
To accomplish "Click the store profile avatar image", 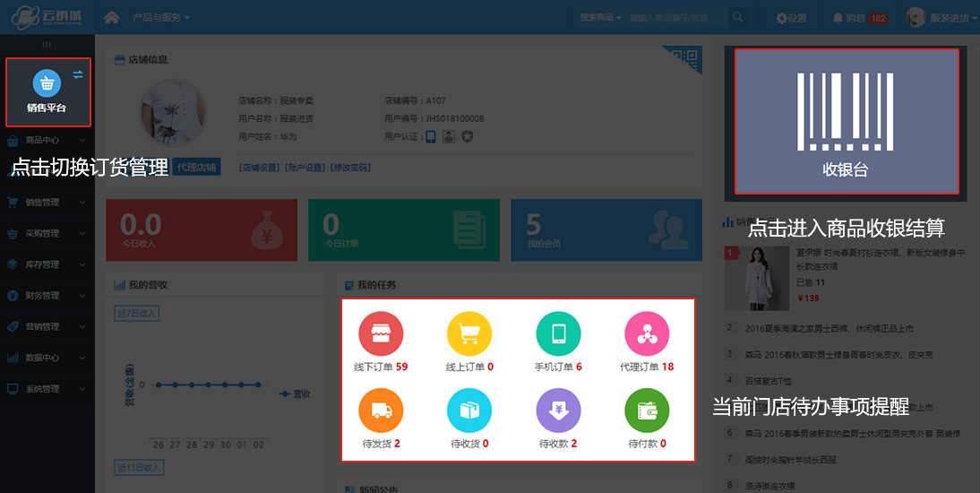I will click(x=173, y=114).
